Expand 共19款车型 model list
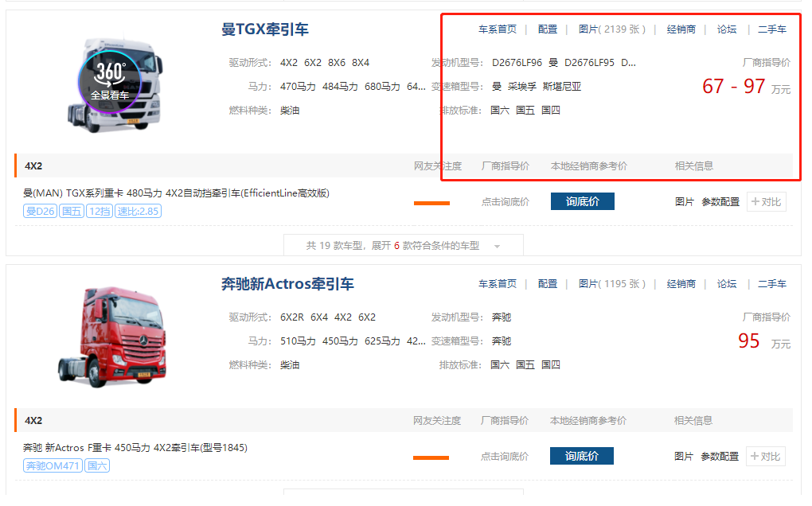The width and height of the screenshot is (812, 506). point(404,246)
